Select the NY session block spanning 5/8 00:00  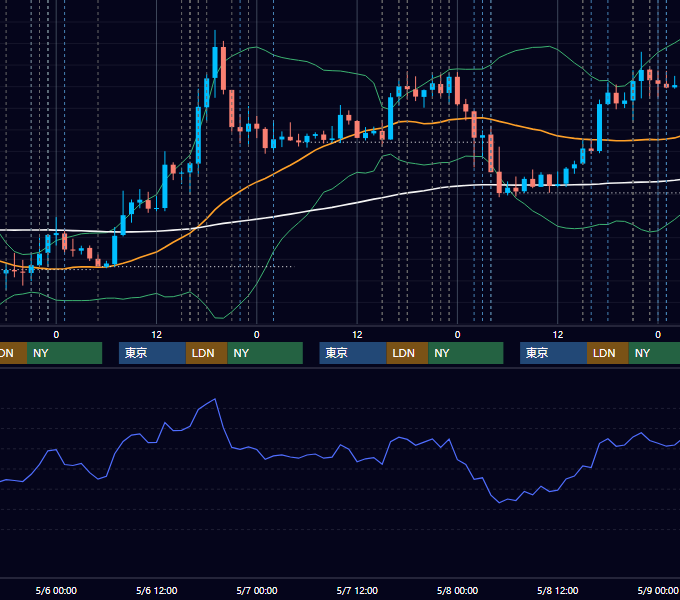466,353
